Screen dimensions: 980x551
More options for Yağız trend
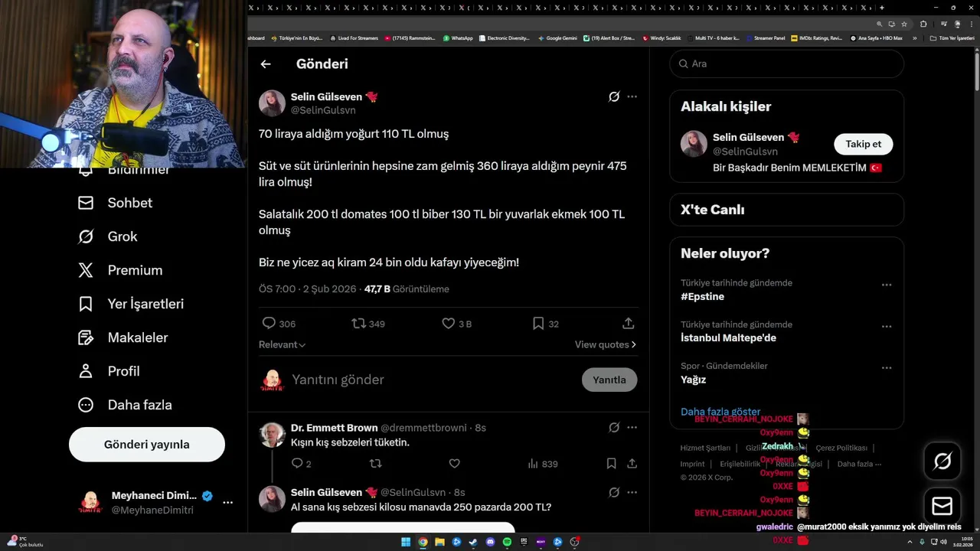tap(887, 367)
